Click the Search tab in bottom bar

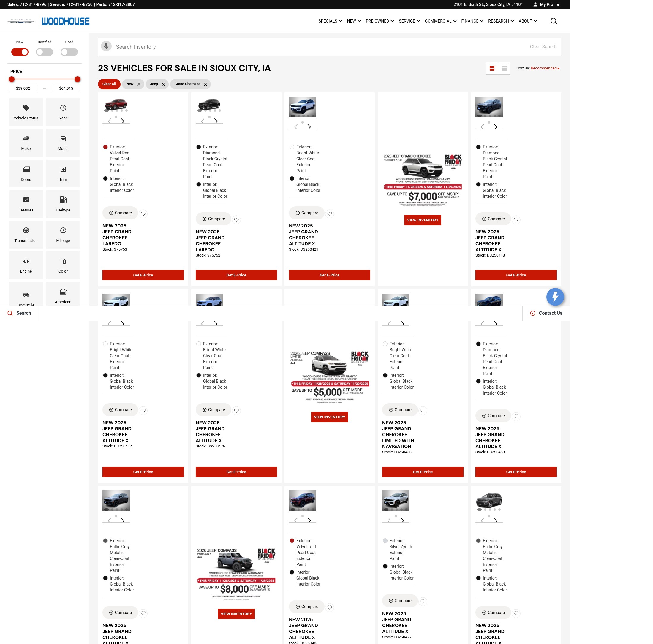(19, 313)
